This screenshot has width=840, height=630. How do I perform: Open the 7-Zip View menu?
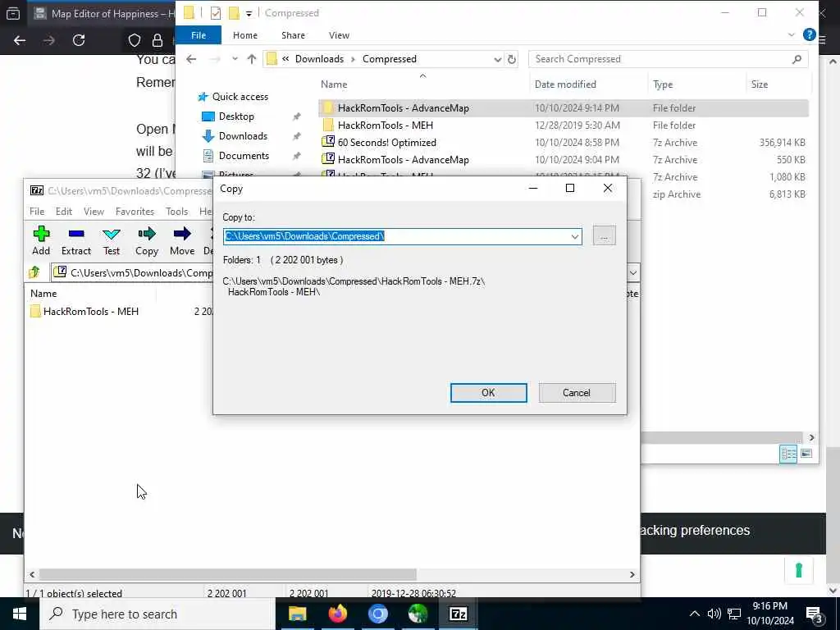[x=94, y=211]
